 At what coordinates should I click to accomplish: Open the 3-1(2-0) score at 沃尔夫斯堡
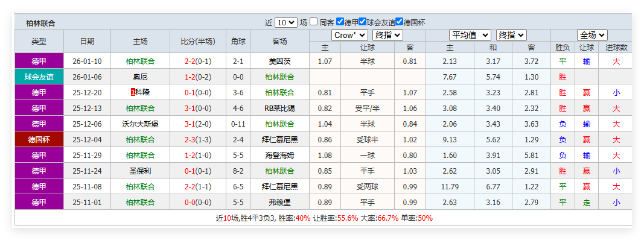[x=198, y=124]
